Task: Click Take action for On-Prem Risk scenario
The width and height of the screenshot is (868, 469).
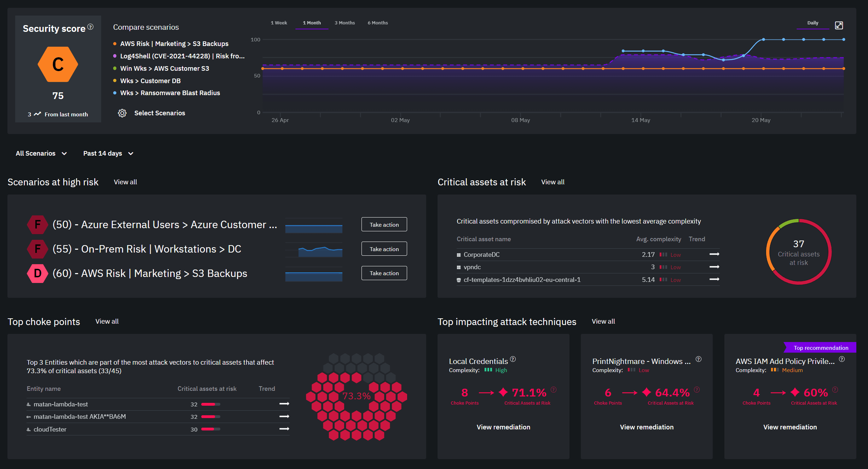Action: click(x=384, y=249)
